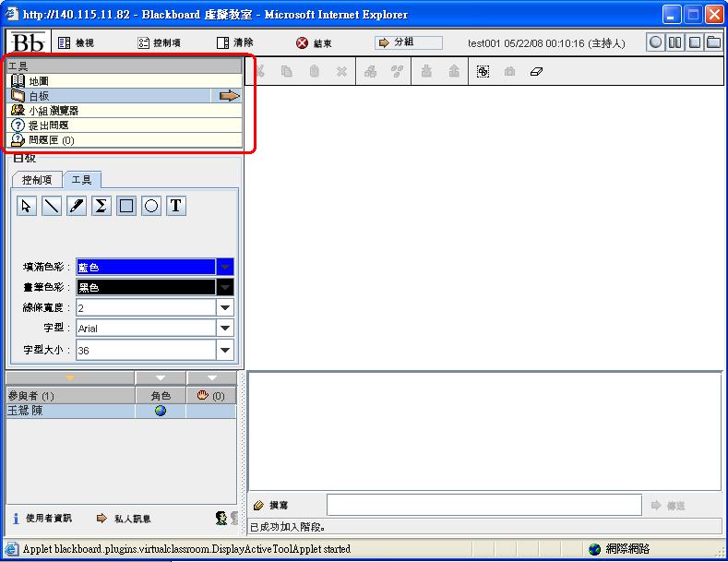Image resolution: width=728 pixels, height=562 pixels.
Task: Select the arrow pointer tool
Action: (x=27, y=206)
